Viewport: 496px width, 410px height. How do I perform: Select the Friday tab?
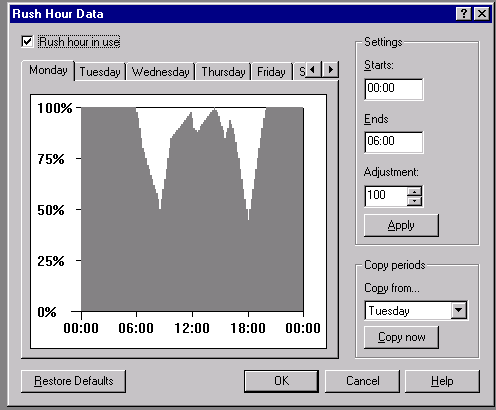click(x=271, y=72)
